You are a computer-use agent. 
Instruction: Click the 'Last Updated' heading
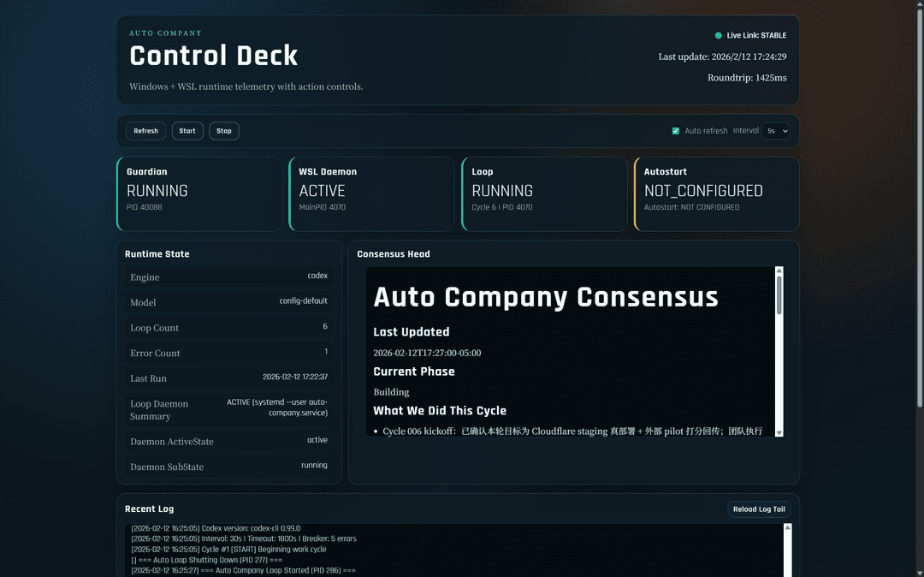point(412,332)
